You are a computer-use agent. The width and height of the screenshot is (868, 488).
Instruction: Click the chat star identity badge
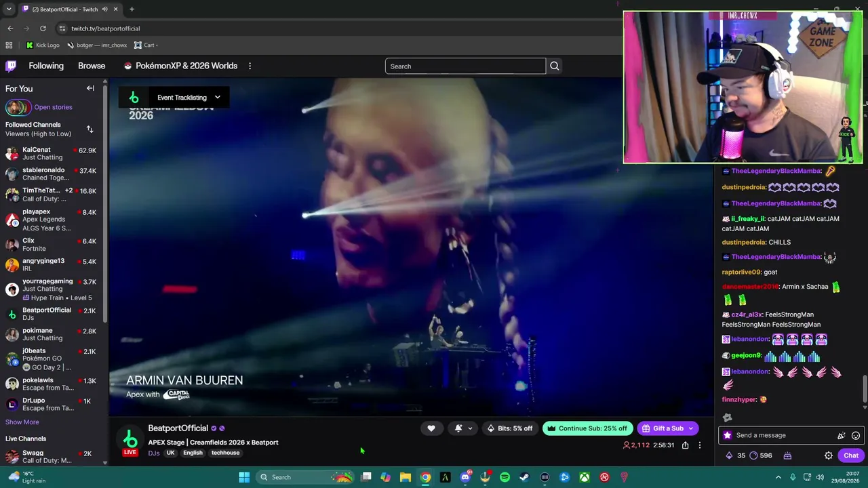coord(728,435)
